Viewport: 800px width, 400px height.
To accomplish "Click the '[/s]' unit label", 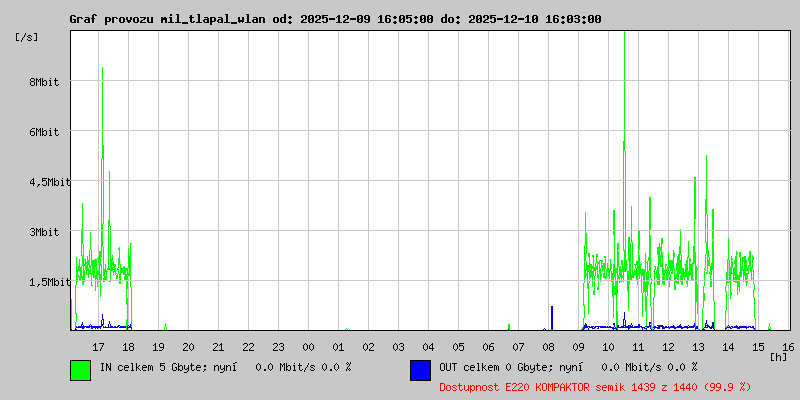I will click(x=27, y=37).
